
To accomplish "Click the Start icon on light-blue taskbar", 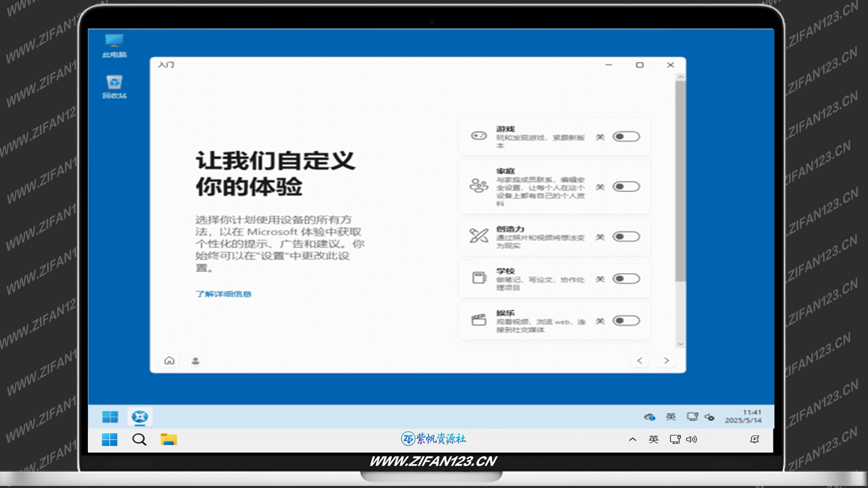I will coord(110,417).
